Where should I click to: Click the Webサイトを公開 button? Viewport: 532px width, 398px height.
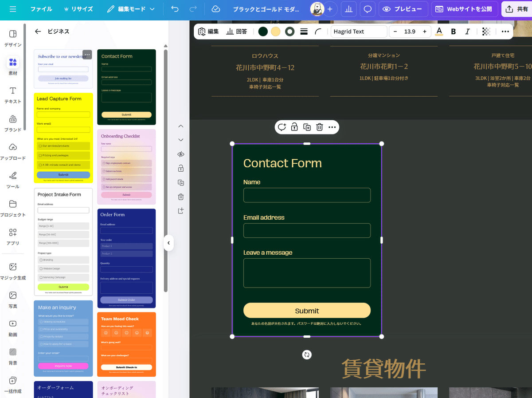tap(464, 9)
